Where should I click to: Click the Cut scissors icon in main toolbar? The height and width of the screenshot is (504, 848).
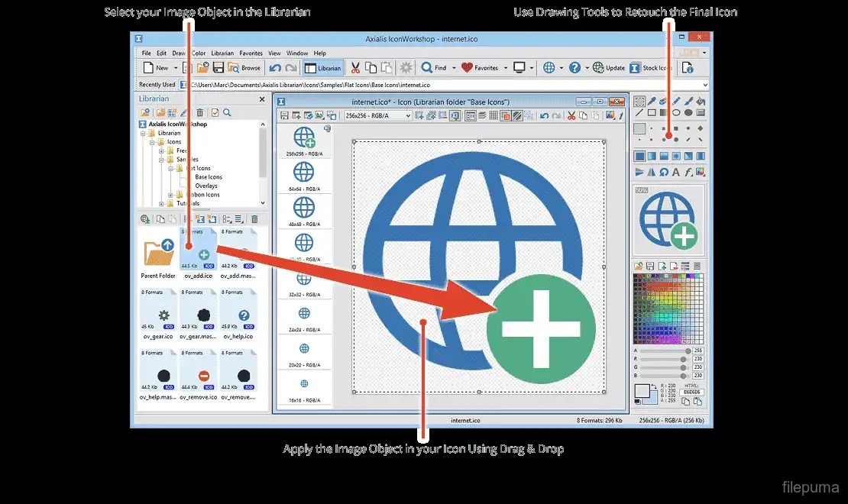click(x=355, y=68)
